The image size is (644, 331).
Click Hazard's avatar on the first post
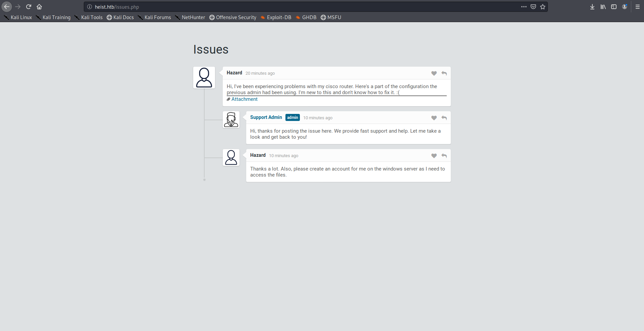(204, 78)
